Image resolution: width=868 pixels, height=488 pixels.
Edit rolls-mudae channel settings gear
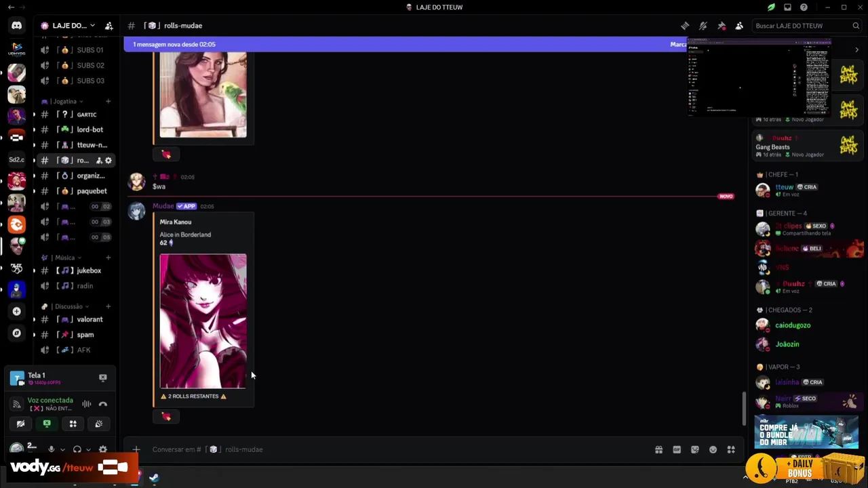point(108,161)
